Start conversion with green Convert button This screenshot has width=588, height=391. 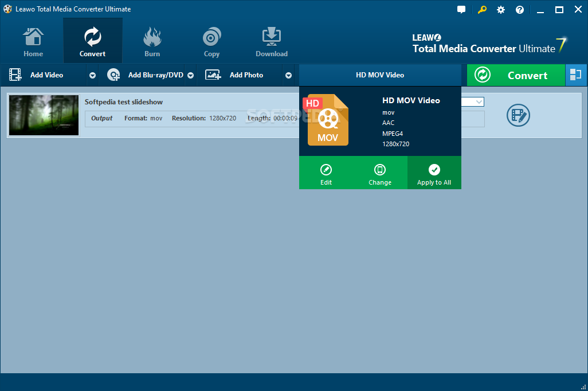point(516,75)
